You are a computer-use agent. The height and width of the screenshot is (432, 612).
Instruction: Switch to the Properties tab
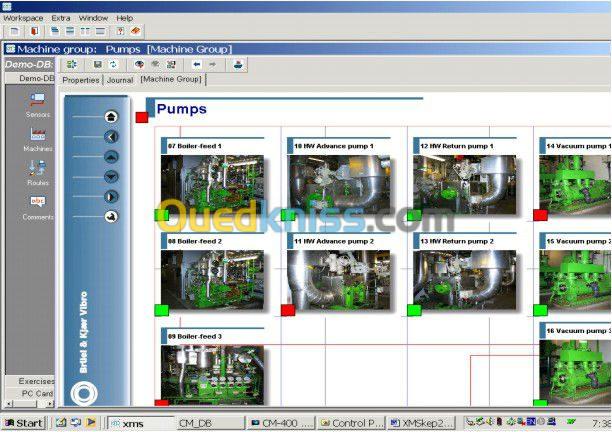coord(81,80)
